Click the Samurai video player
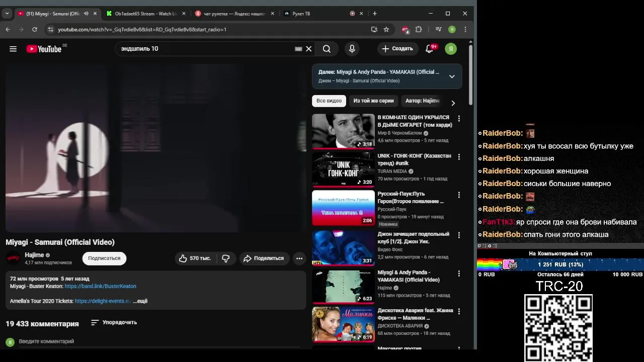The width and height of the screenshot is (644, 362). pyautogui.click(x=156, y=148)
